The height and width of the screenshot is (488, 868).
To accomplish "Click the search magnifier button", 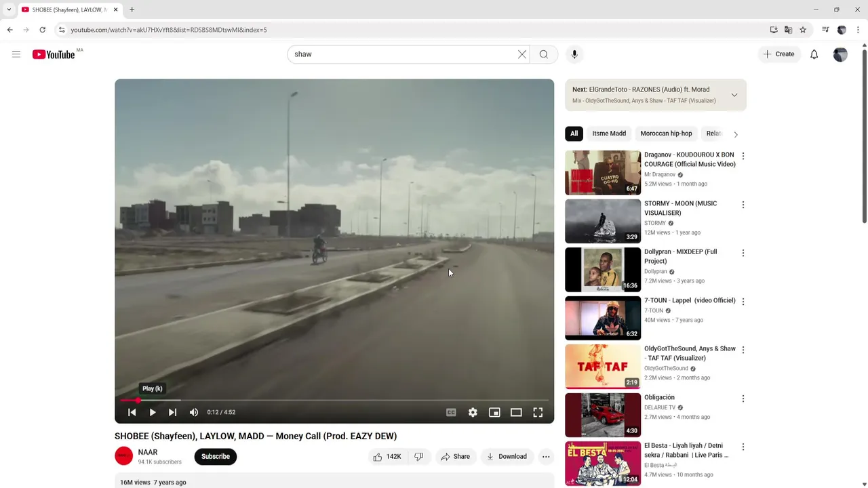I will (x=544, y=54).
